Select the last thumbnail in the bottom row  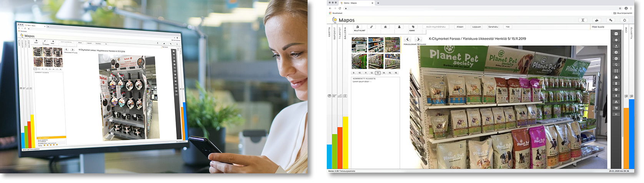coord(393,61)
